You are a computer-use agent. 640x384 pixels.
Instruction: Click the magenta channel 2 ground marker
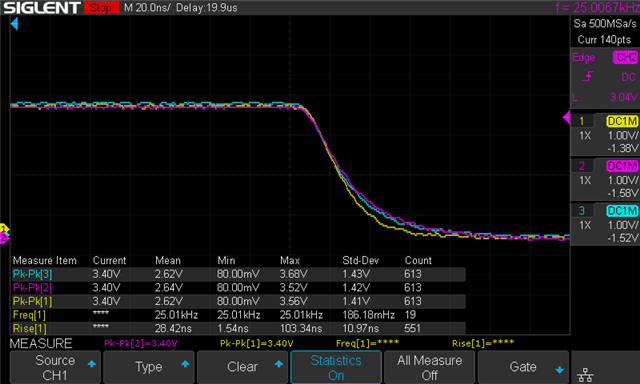pos(4,238)
